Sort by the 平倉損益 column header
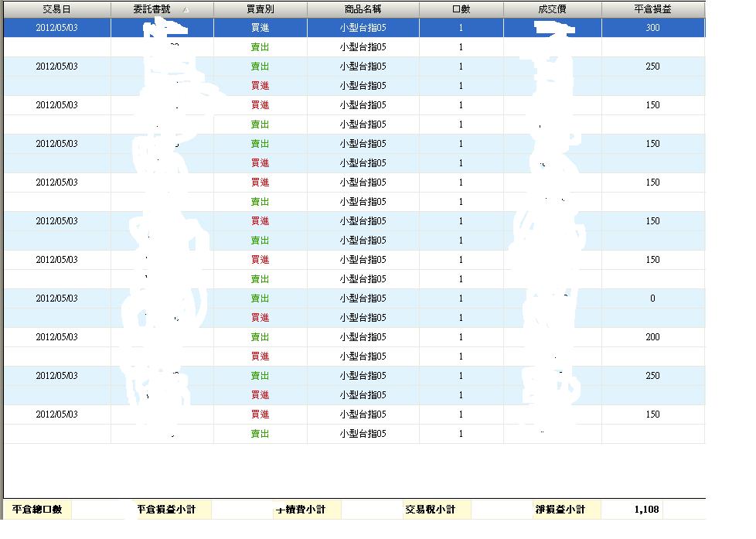 click(x=653, y=9)
